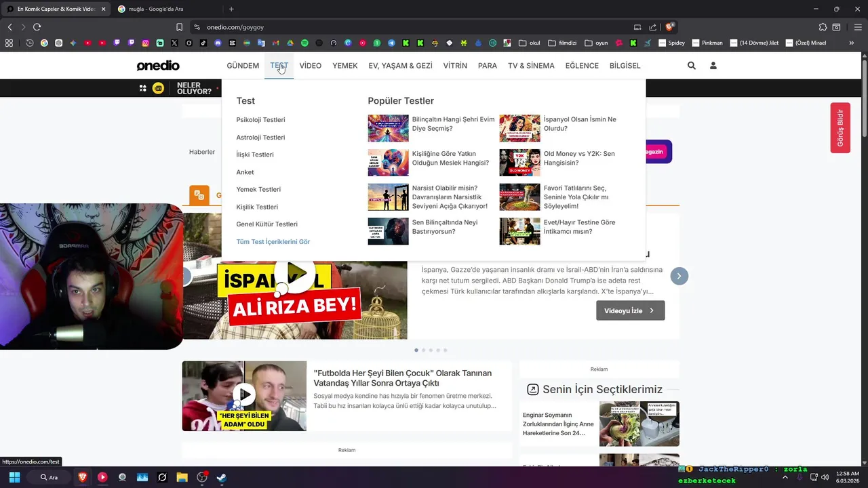Click the Windows taskbar Ara search box
The image size is (868, 488).
point(48,477)
